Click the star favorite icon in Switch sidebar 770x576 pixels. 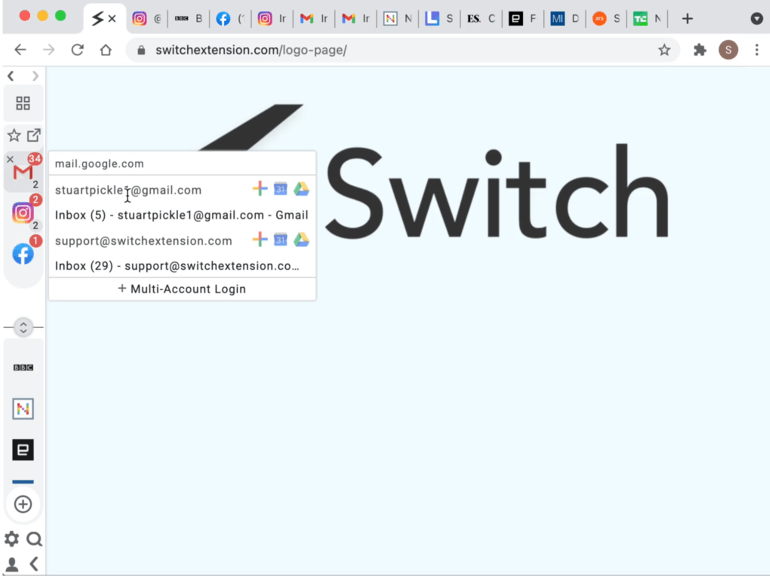[x=14, y=135]
